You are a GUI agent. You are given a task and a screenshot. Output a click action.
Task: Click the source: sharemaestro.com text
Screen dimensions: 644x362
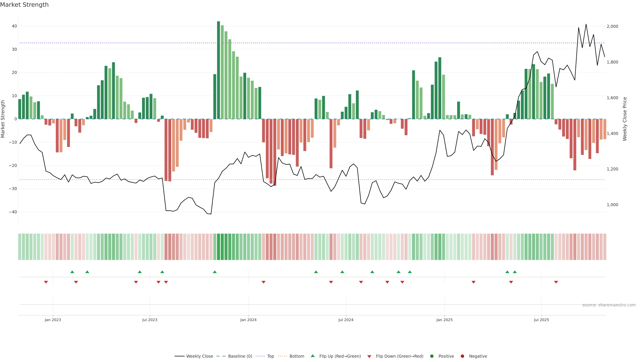coord(609,305)
